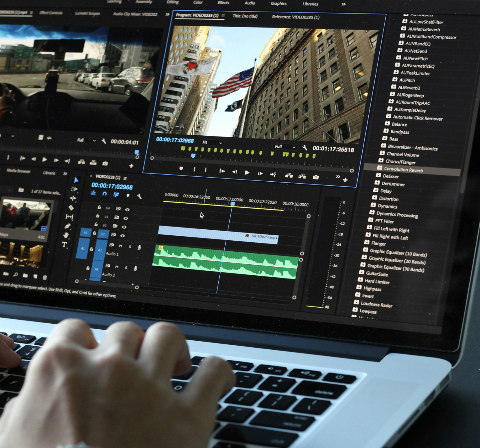The width and height of the screenshot is (480, 448).
Task: Go to In point in Program monitor
Action: (222, 171)
